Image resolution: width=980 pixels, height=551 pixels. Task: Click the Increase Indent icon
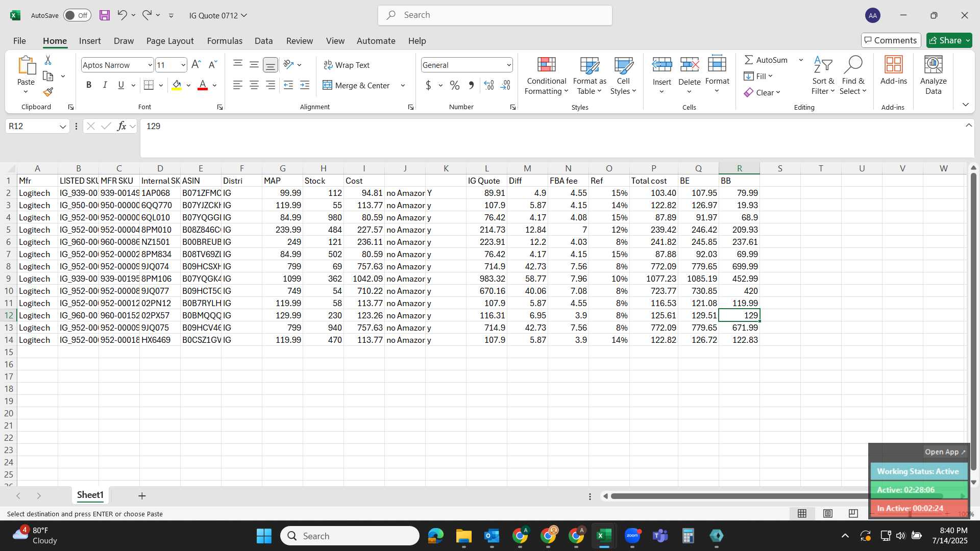coord(305,85)
